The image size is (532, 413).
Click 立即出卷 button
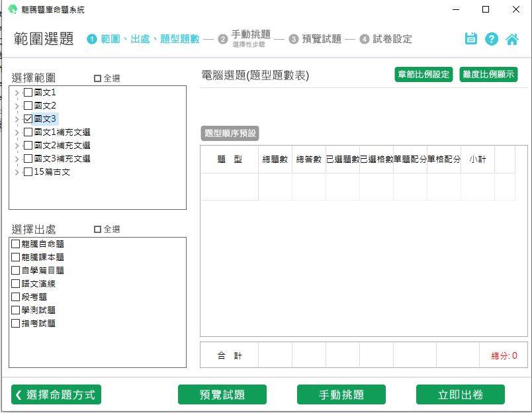(461, 394)
